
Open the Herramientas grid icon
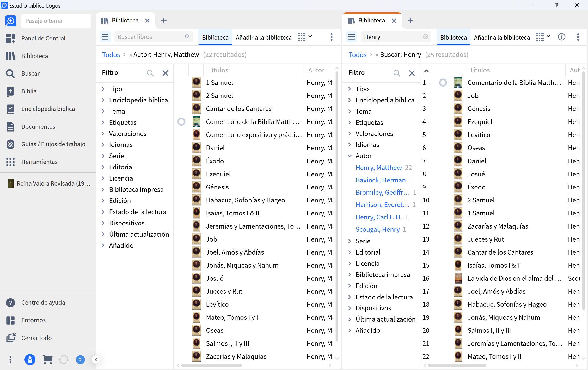[x=10, y=162]
